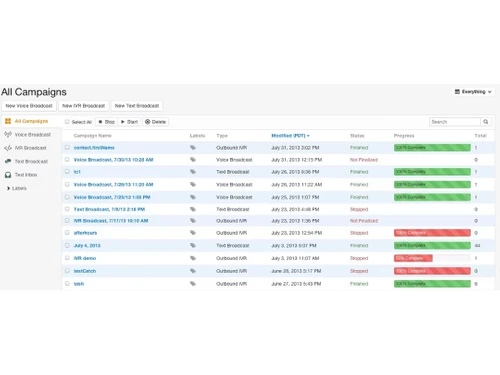Check the box next to afterhours
Screen dimensions: 500x375
[67, 232]
